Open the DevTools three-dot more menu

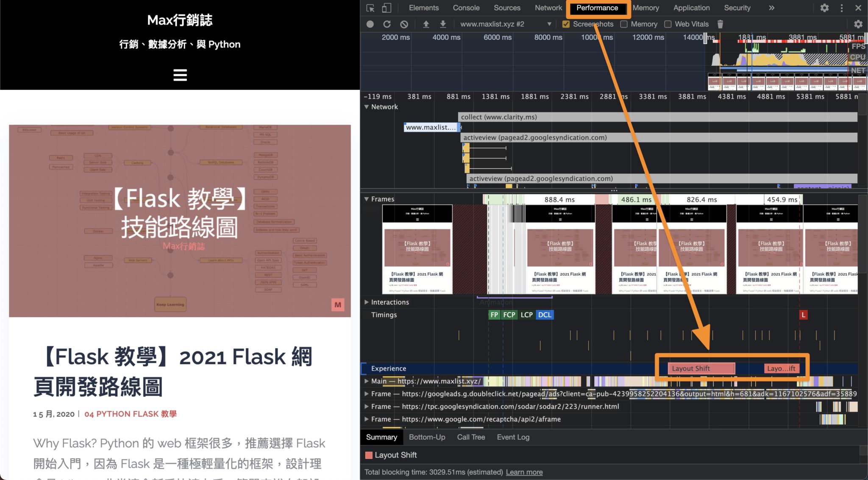pyautogui.click(x=842, y=8)
